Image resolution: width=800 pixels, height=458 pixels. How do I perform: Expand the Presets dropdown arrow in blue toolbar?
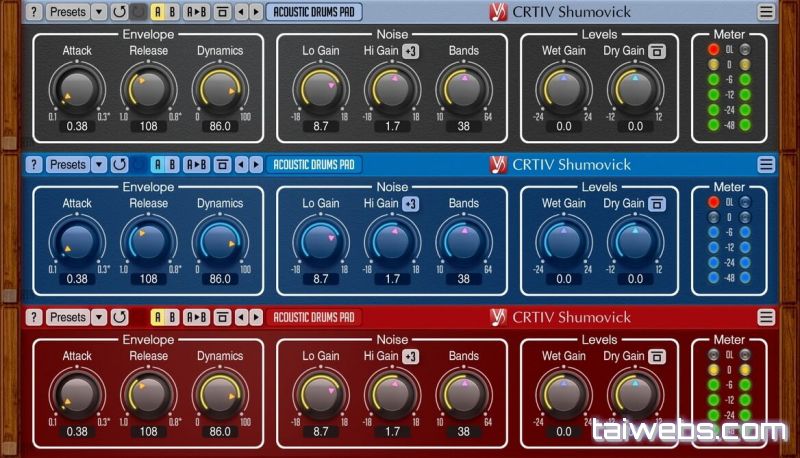coord(98,165)
